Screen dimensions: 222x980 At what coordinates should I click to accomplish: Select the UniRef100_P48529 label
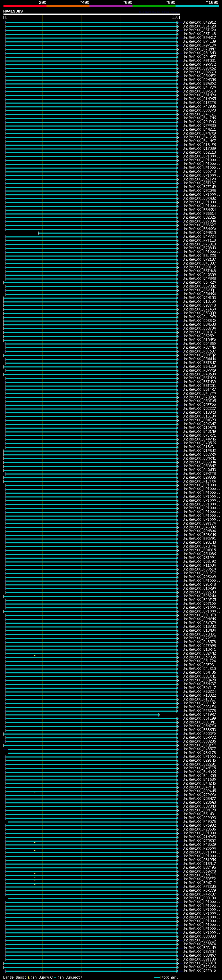point(199,844)
